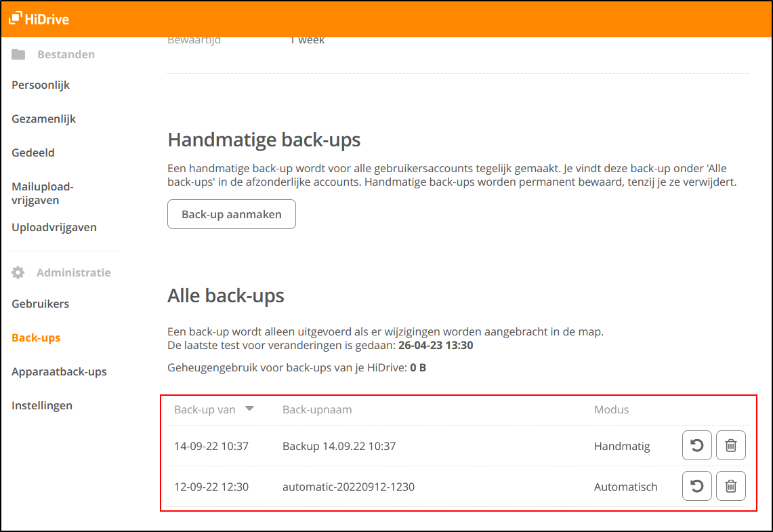Click the Bestanden folder icon
Viewport: 773px width, 532px height.
[17, 54]
